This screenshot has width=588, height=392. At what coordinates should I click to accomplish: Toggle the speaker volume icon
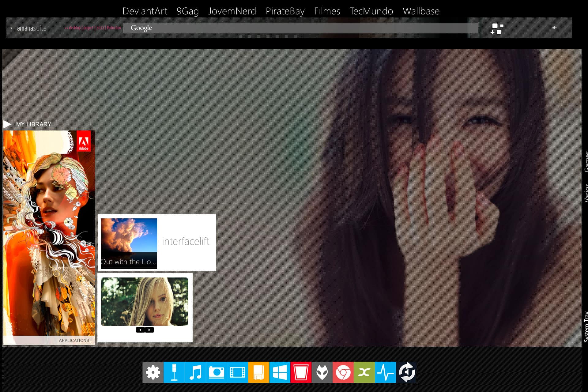click(x=554, y=28)
